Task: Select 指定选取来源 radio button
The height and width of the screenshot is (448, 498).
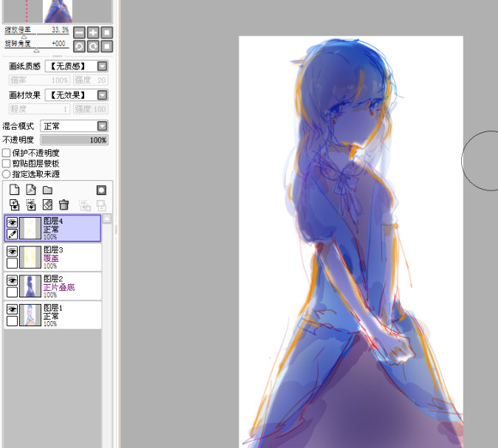Action: point(6,174)
